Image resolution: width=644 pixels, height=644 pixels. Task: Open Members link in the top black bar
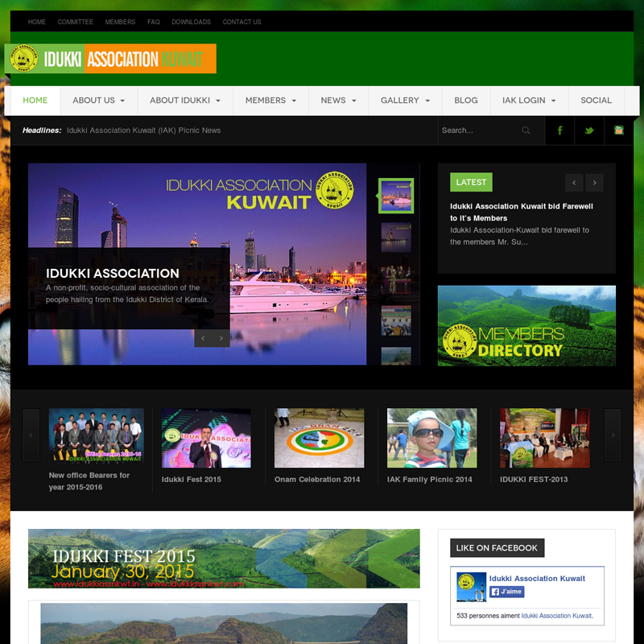tap(120, 22)
